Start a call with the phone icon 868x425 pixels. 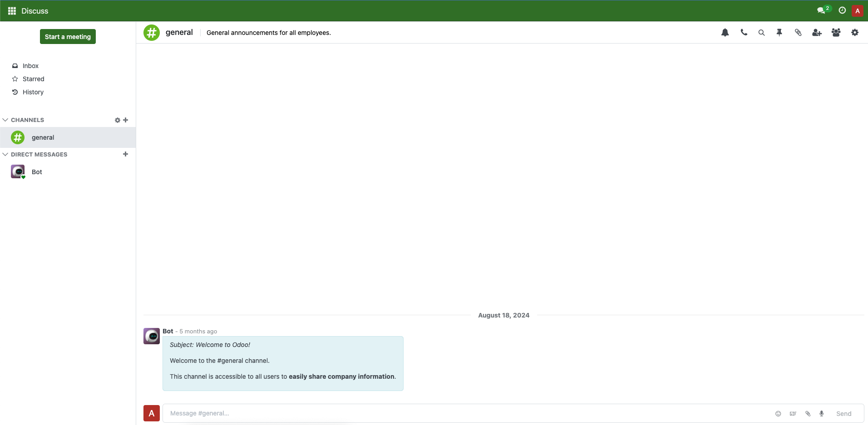(744, 33)
